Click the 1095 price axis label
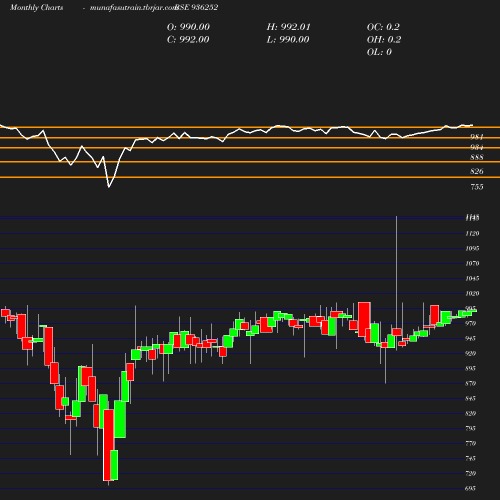Viewport: 500px width, 500px height. click(472, 248)
